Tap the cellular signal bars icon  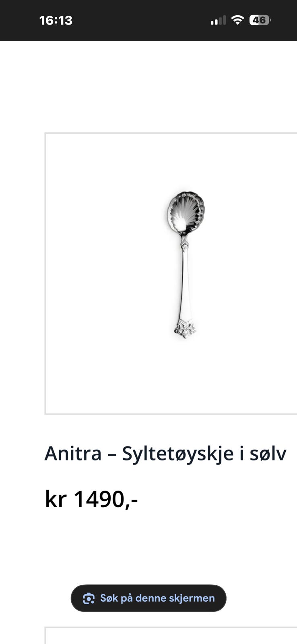[218, 20]
